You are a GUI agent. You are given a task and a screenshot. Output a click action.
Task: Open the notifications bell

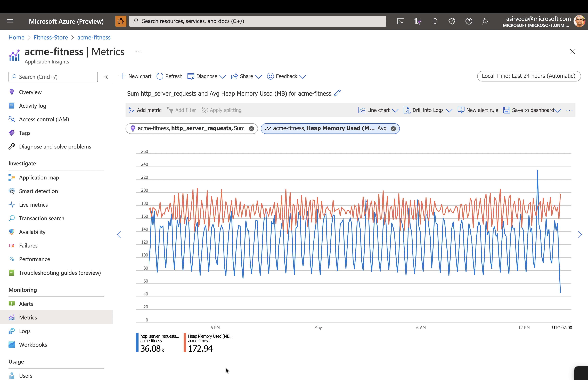pos(435,21)
